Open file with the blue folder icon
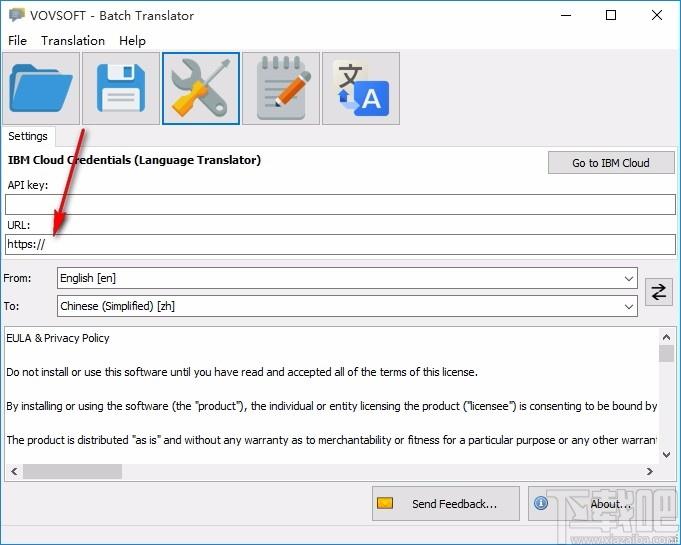681x545 pixels. point(41,88)
